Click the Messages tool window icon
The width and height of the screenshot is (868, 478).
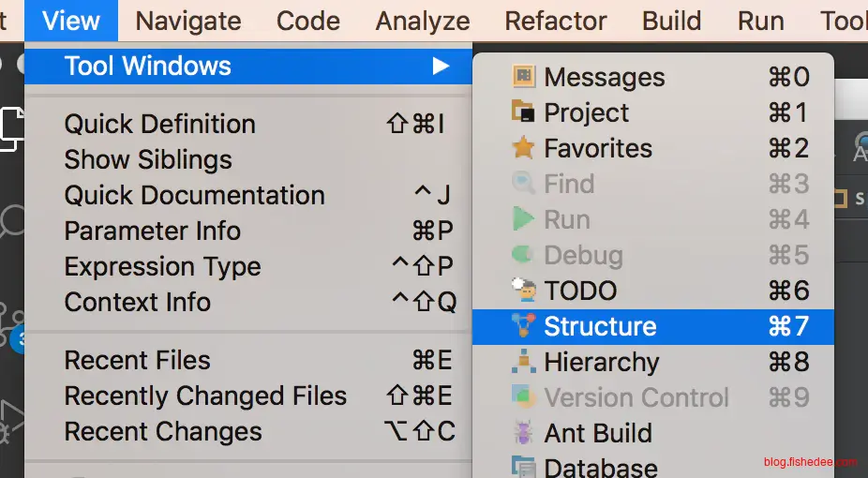523,77
